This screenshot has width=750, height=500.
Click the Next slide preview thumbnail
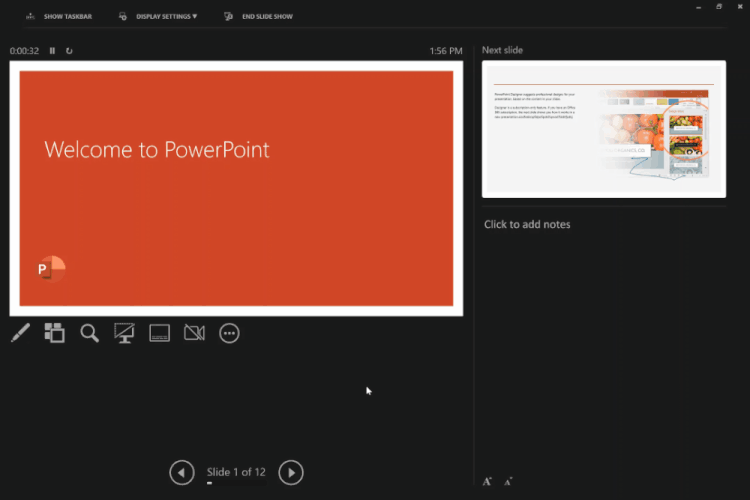604,129
